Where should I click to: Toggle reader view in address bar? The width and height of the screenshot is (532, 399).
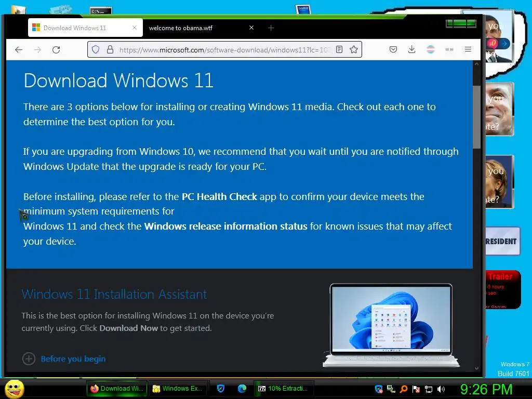339,49
